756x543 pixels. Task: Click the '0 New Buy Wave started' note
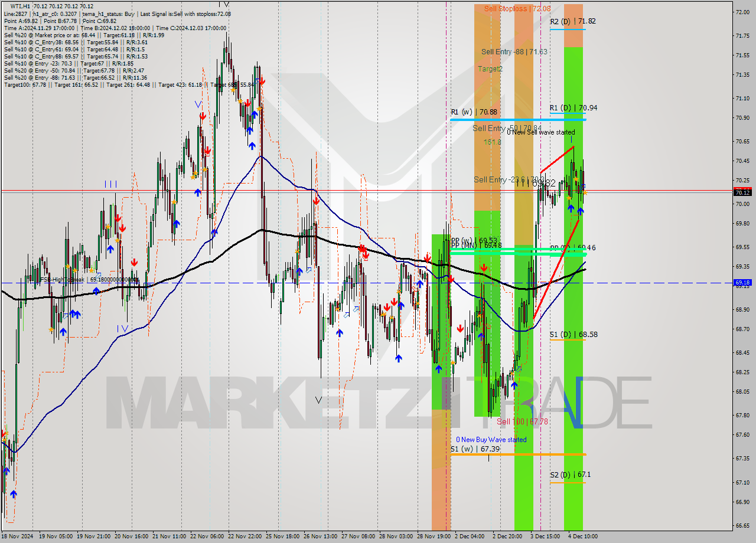coord(491,440)
